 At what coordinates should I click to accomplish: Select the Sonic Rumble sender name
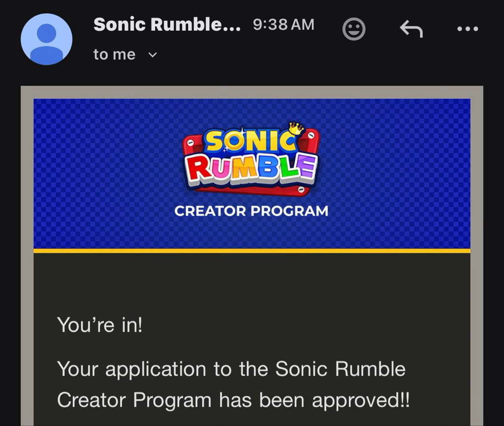pyautogui.click(x=167, y=25)
